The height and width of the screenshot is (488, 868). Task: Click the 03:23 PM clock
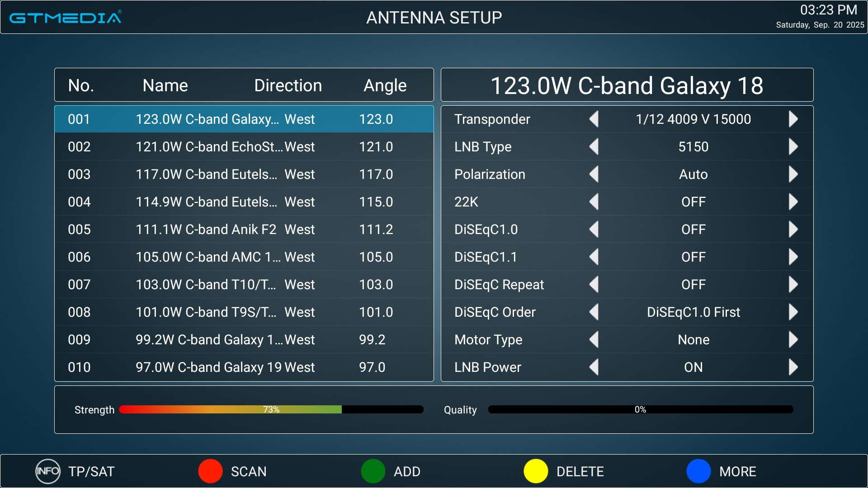pos(828,10)
